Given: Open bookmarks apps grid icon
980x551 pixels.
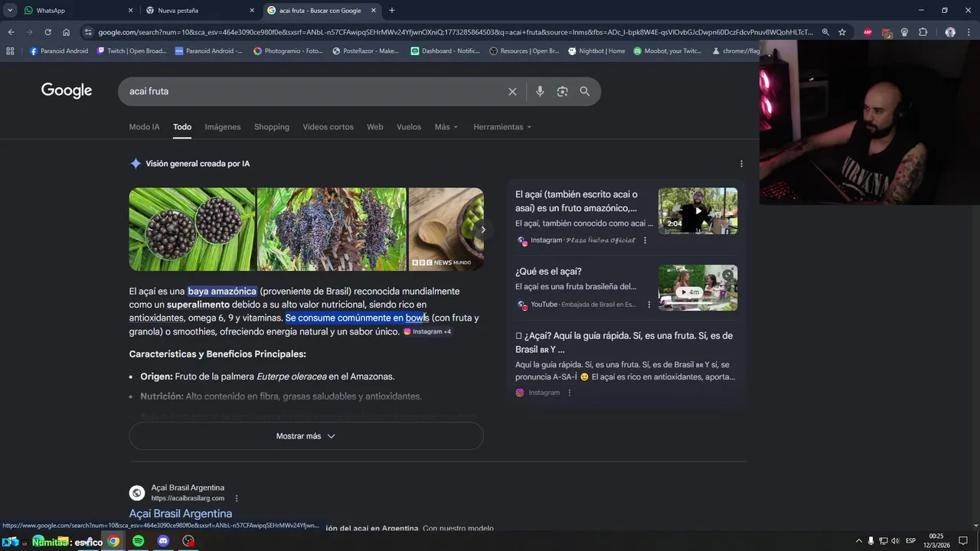Looking at the screenshot, I should 10,51.
